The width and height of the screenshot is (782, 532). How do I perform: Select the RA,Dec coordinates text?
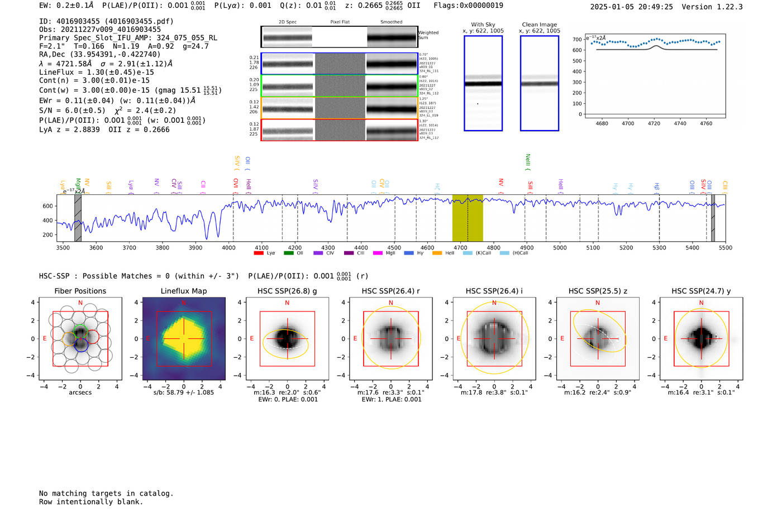tap(99, 54)
